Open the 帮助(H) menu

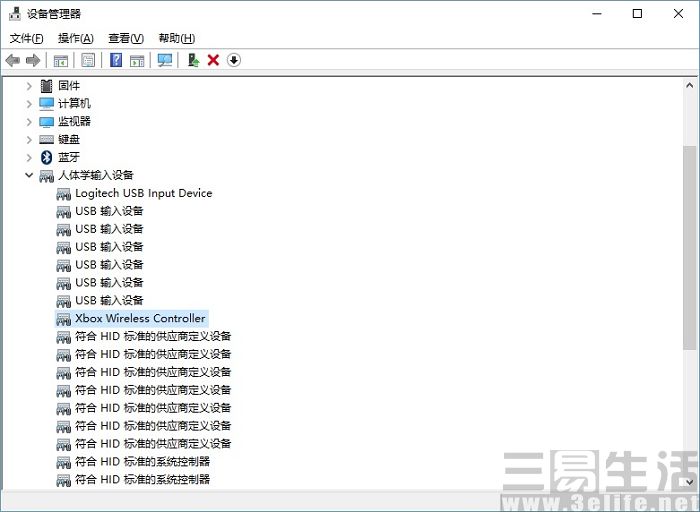click(177, 38)
